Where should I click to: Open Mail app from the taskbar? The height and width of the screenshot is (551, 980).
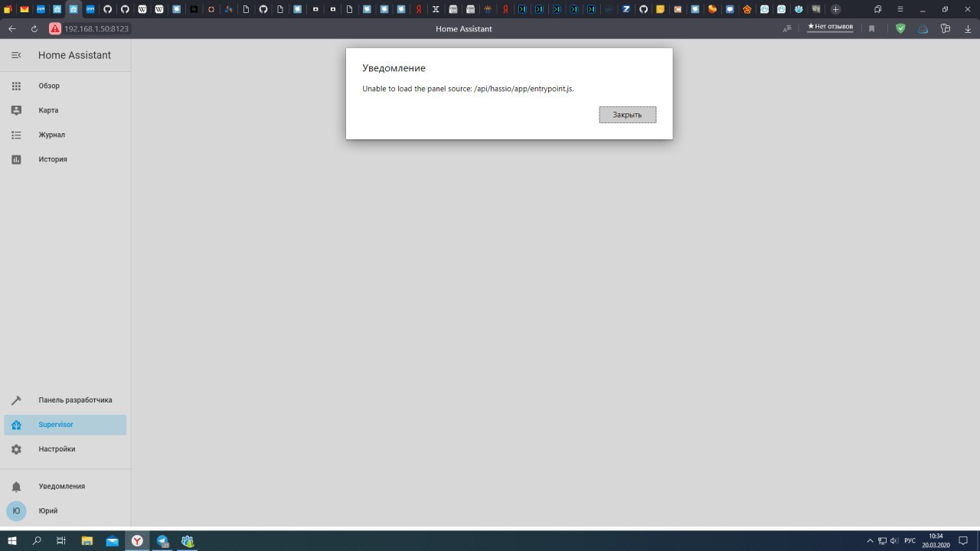coord(113,540)
